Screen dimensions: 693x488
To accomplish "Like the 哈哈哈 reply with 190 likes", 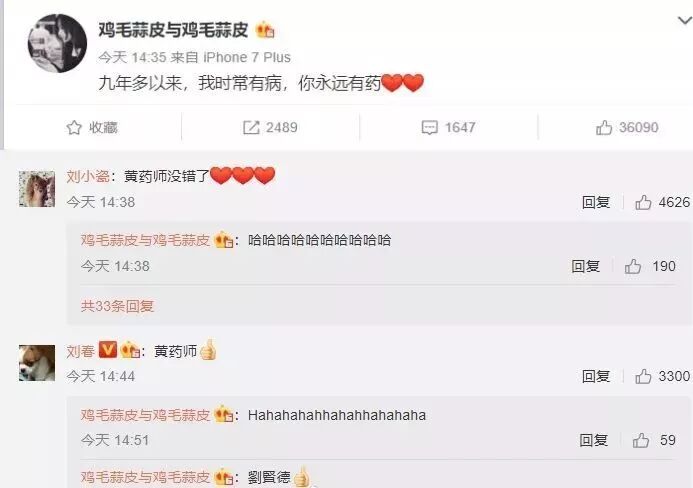I will point(632,267).
